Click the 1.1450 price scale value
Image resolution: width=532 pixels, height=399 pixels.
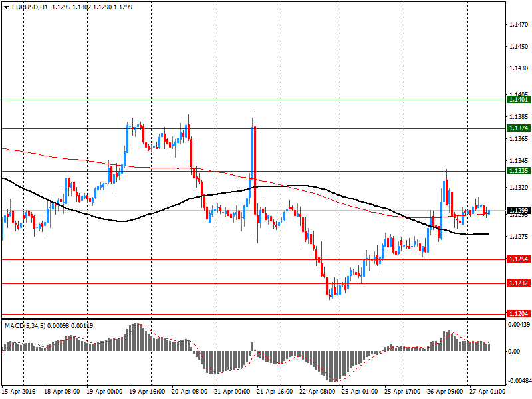519,46
